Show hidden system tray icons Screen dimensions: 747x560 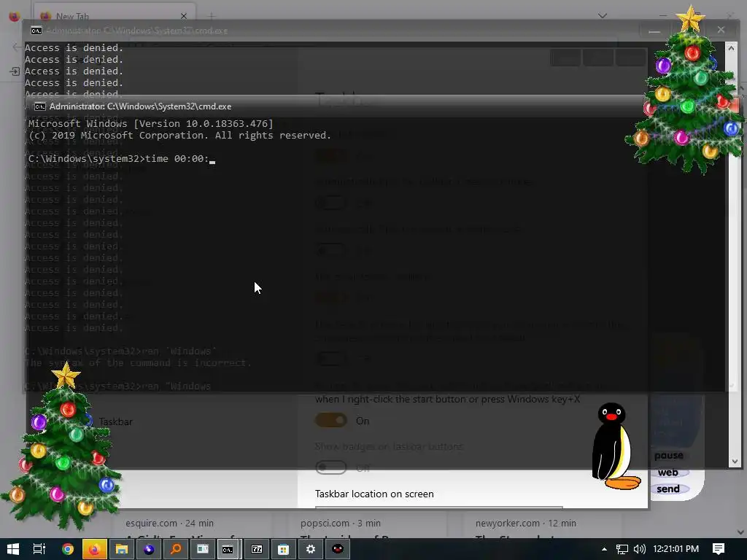604,549
